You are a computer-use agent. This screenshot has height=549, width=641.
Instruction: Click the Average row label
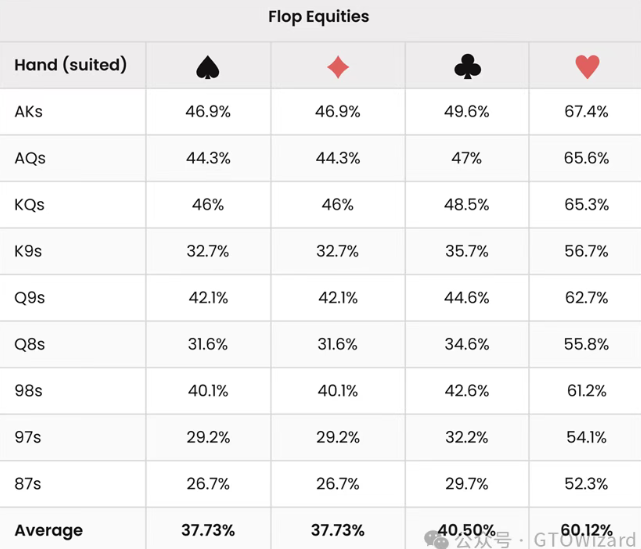[x=48, y=530]
